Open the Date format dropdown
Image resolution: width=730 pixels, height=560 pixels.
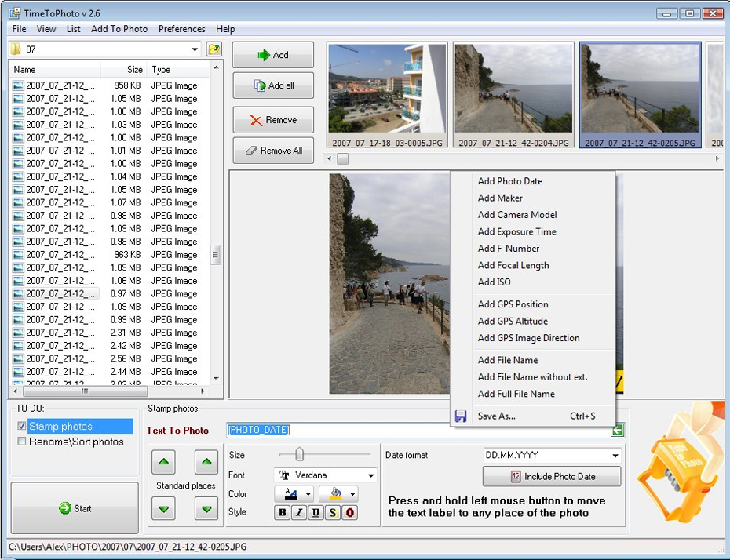[615, 455]
